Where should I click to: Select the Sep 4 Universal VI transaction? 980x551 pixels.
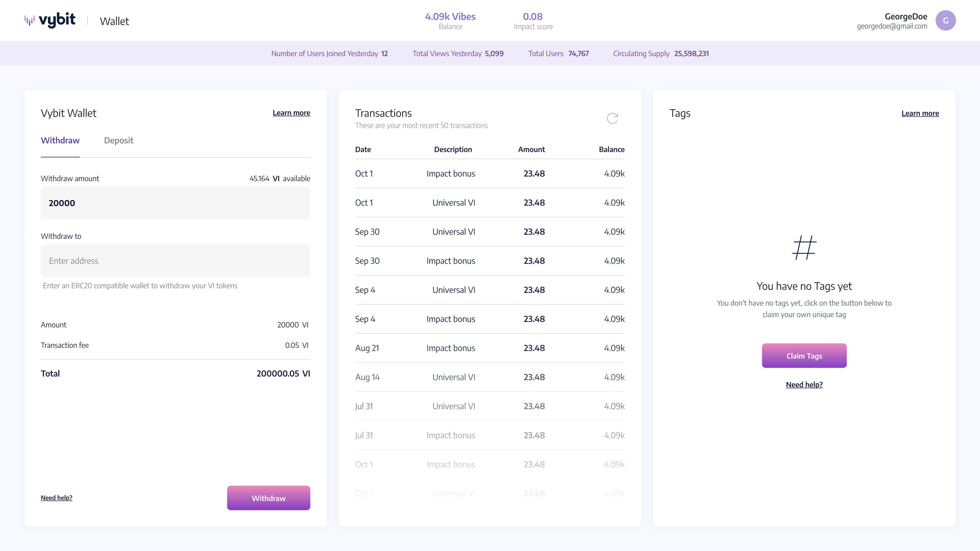(490, 290)
